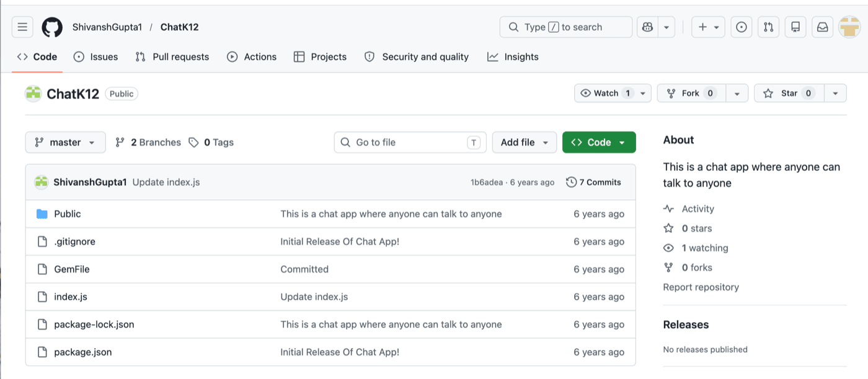
Task: Open the Releases heading link
Action: click(686, 325)
